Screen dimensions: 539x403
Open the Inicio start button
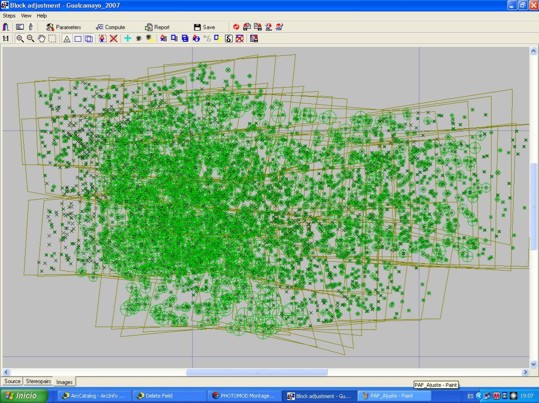23,396
